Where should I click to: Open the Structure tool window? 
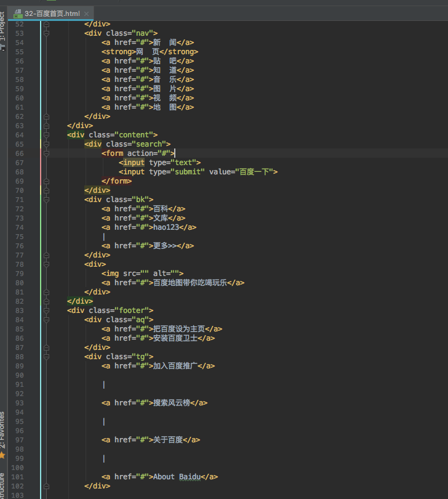2,486
